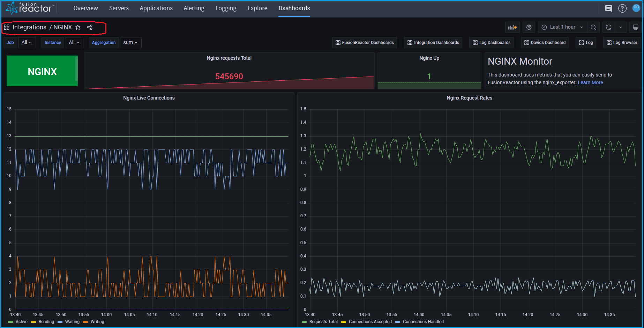The image size is (644, 328).
Task: Open Nginx Live Connections panel title menu
Action: 149,98
